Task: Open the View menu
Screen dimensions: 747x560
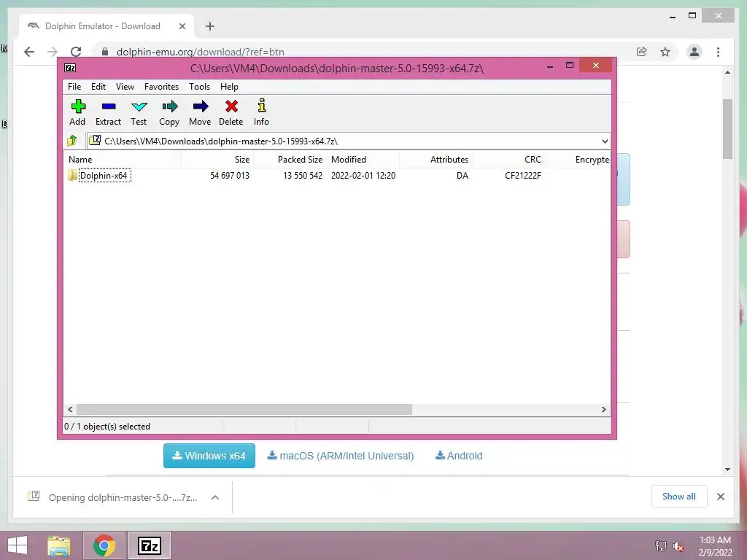Action: coord(125,87)
